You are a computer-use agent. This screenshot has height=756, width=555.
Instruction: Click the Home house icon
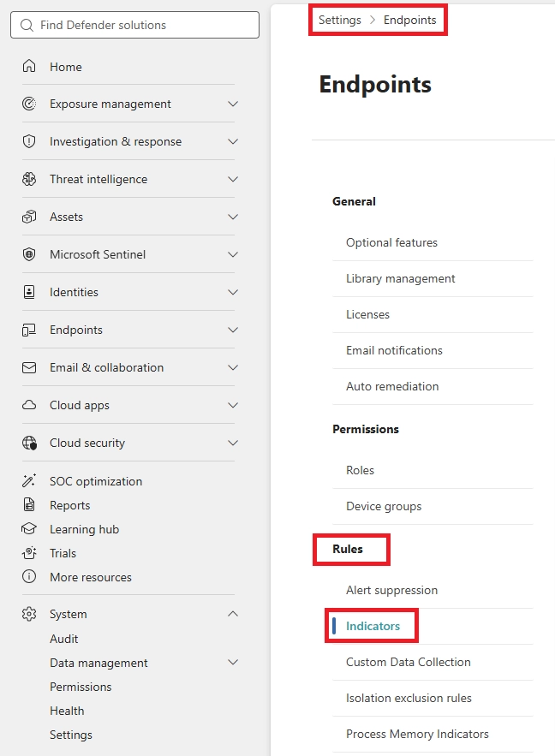tap(29, 66)
